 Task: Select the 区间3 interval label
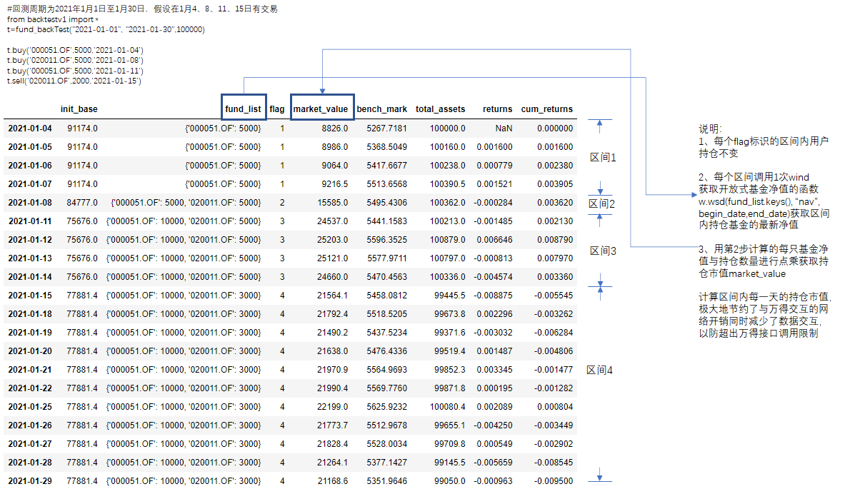click(x=602, y=251)
